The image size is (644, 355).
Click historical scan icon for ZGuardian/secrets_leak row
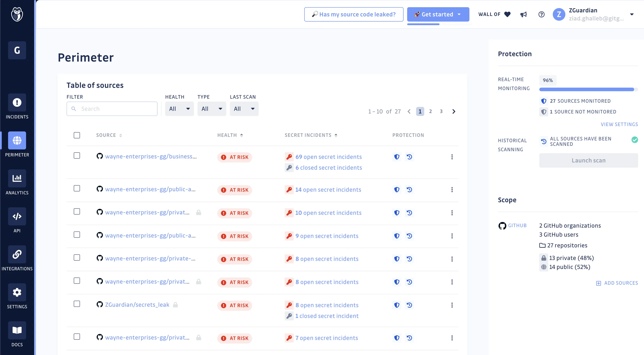click(x=409, y=305)
